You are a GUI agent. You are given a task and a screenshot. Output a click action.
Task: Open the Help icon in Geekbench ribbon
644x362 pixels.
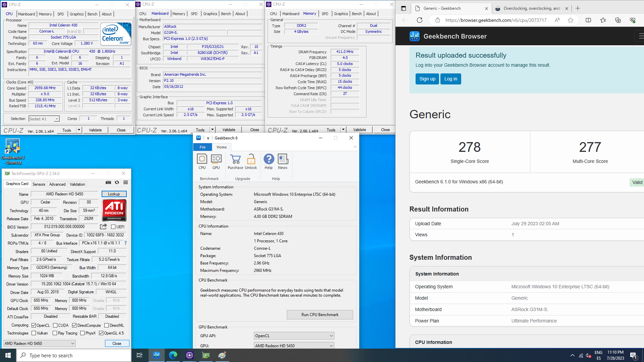pos(269,162)
